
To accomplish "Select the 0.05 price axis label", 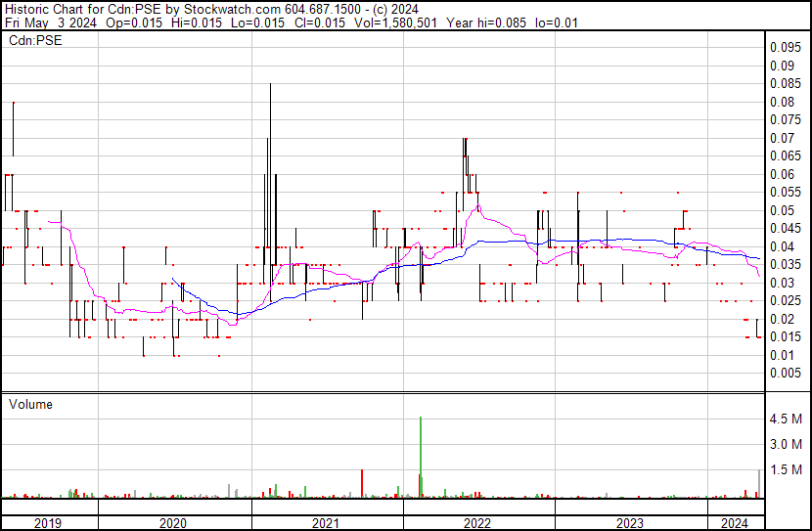I will [x=782, y=210].
